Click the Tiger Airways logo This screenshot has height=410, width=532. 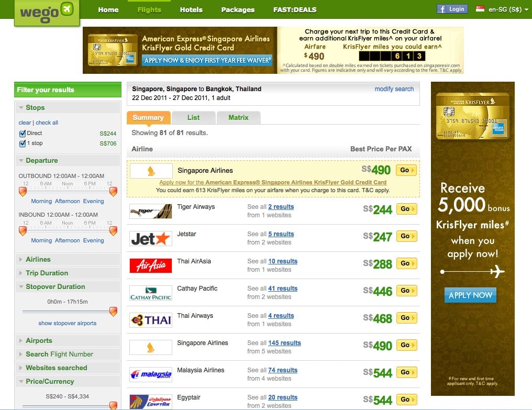tap(151, 211)
